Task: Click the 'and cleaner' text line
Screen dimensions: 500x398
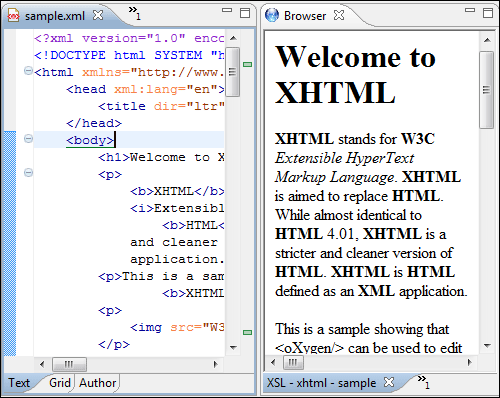Action: [174, 242]
